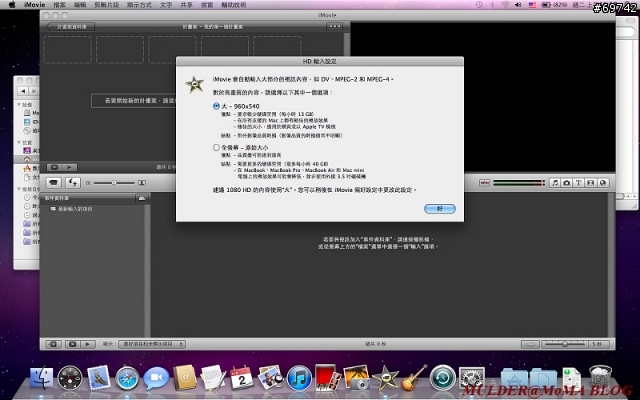Select the 全螢幕 - 原始大小 radio option

coord(216,147)
